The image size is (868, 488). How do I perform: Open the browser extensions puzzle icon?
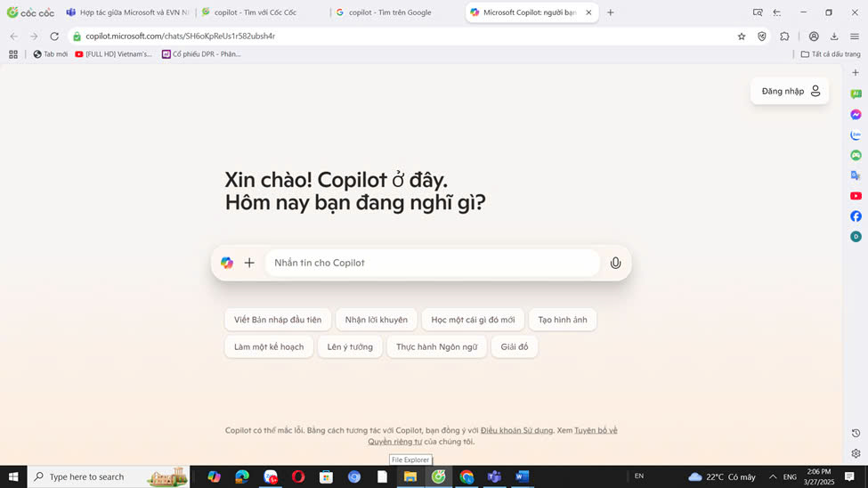784,37
